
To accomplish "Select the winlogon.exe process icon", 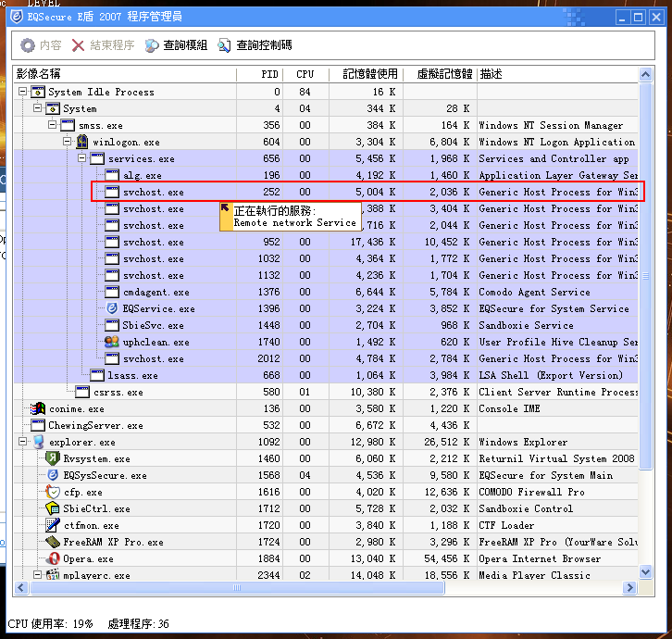I will pos(82,142).
